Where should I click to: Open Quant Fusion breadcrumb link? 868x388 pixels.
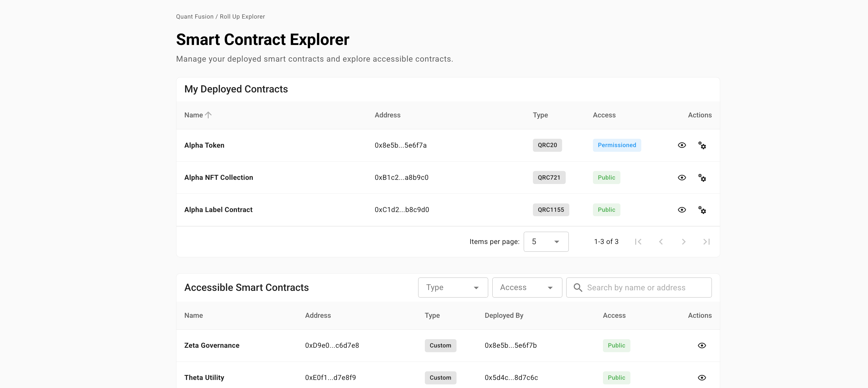coord(195,16)
